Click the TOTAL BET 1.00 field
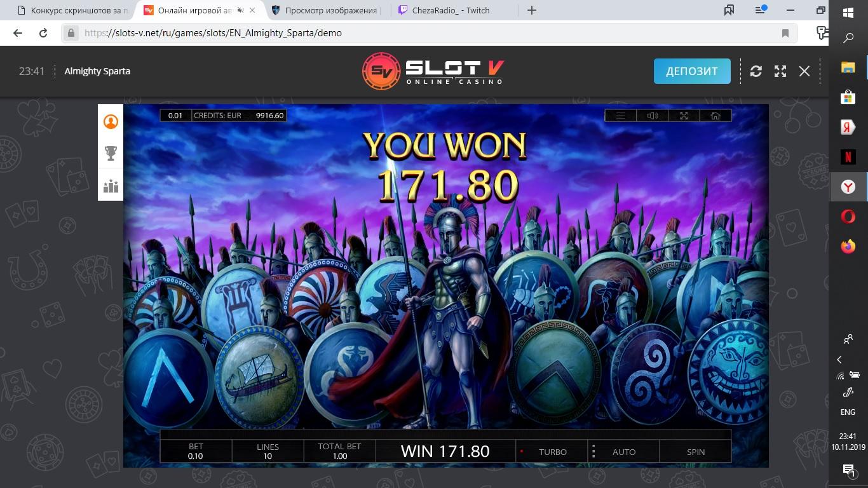 tap(339, 451)
